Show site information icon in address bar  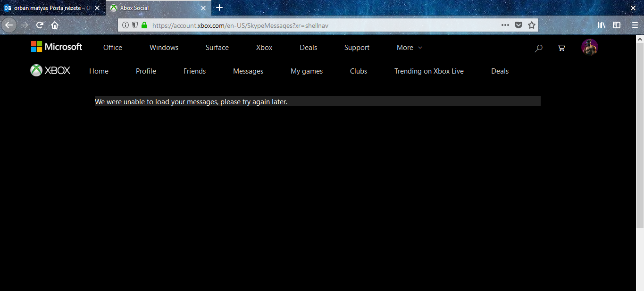(x=125, y=25)
